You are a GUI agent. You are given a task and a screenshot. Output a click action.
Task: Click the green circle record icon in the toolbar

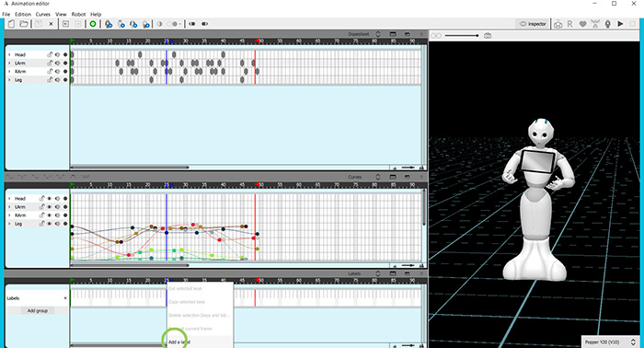[x=93, y=24]
